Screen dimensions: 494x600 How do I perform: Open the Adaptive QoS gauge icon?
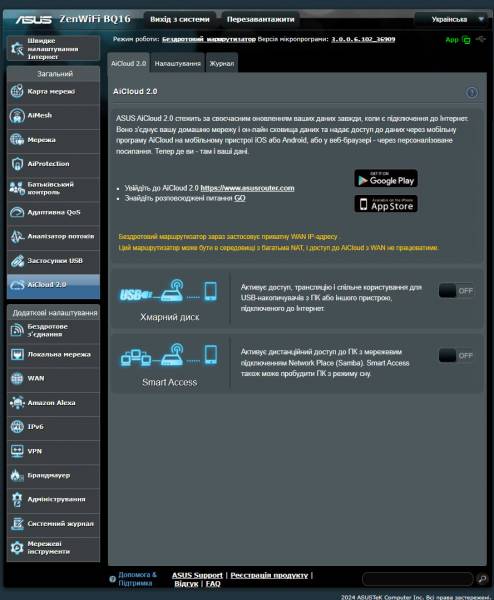17,212
